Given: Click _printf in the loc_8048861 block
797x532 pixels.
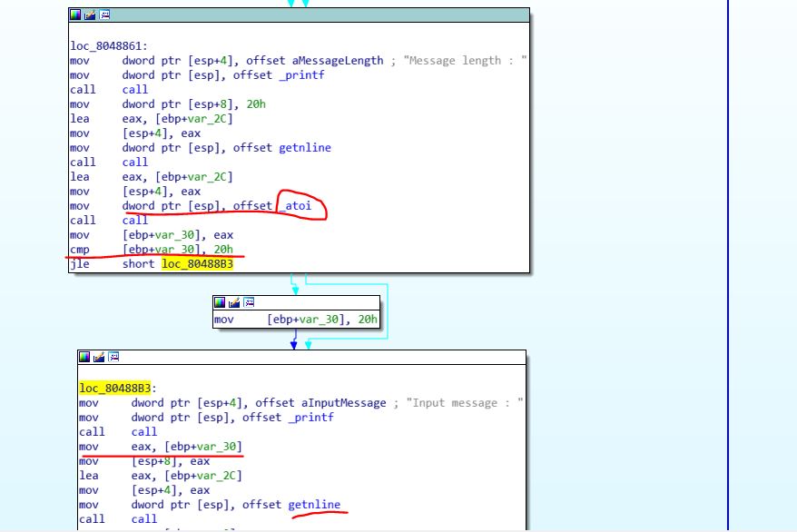Looking at the screenshot, I should (x=301, y=75).
